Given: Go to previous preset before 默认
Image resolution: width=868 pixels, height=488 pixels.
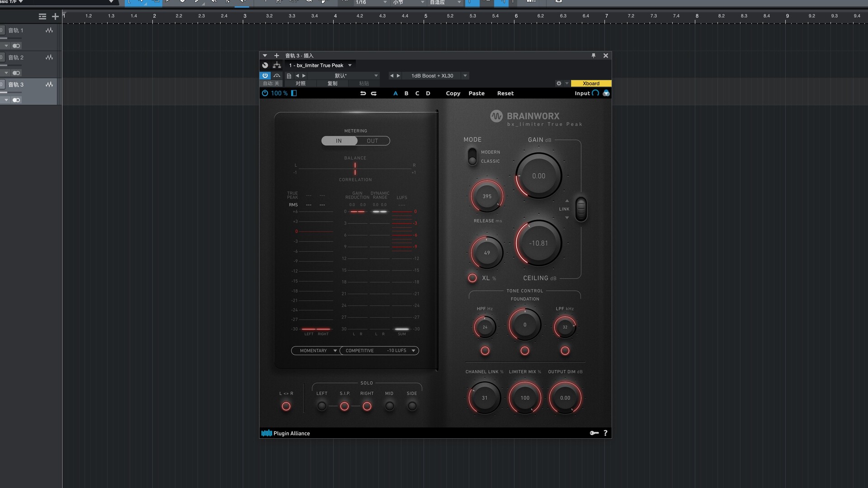Looking at the screenshot, I should (x=297, y=76).
